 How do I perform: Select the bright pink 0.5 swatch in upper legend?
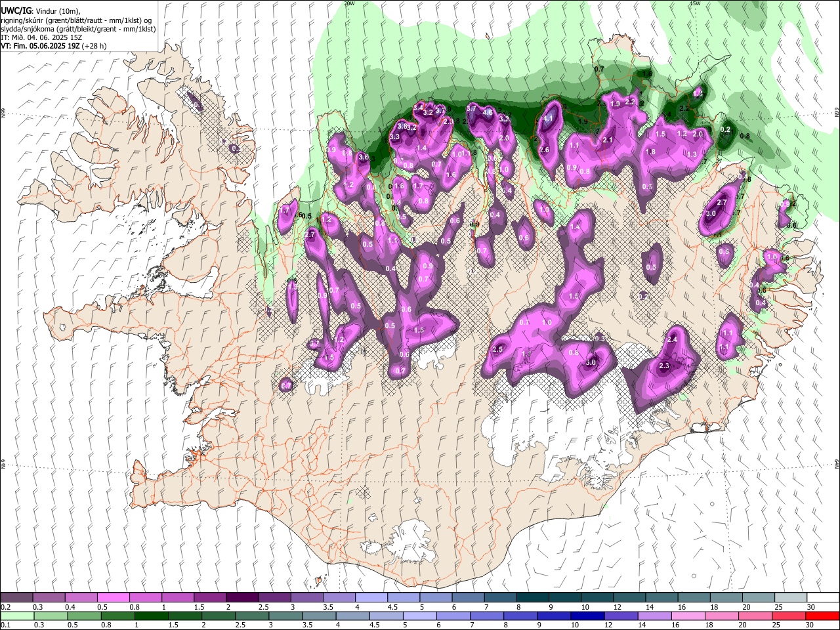coord(114,598)
